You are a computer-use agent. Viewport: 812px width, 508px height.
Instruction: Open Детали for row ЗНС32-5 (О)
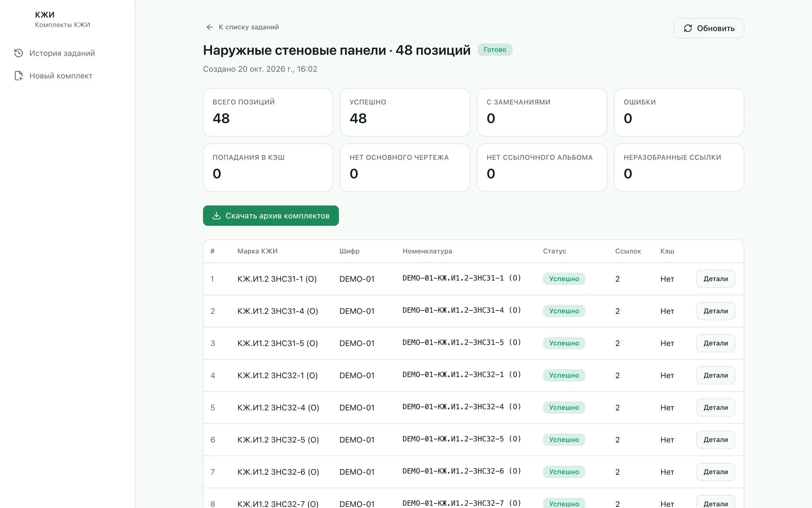coord(715,440)
